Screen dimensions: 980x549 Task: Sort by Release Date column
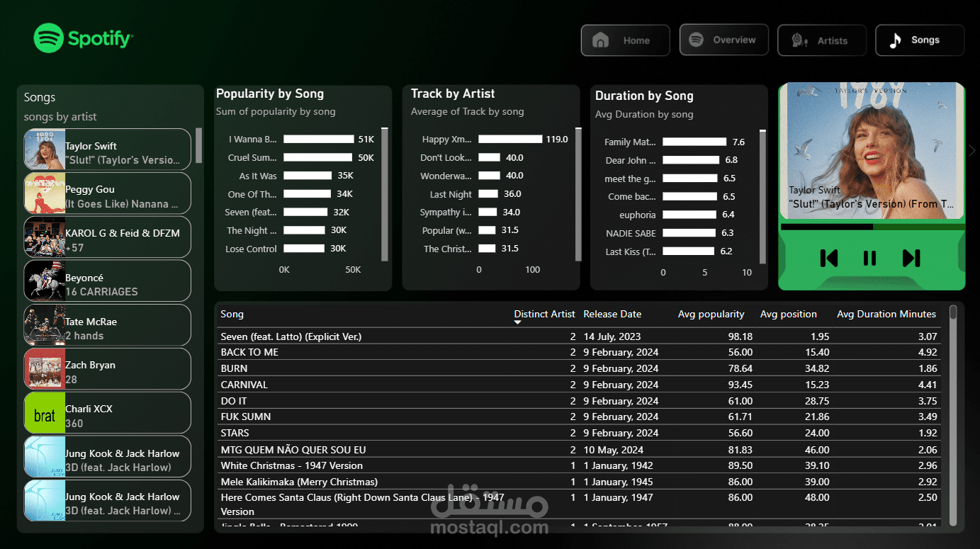coord(612,314)
